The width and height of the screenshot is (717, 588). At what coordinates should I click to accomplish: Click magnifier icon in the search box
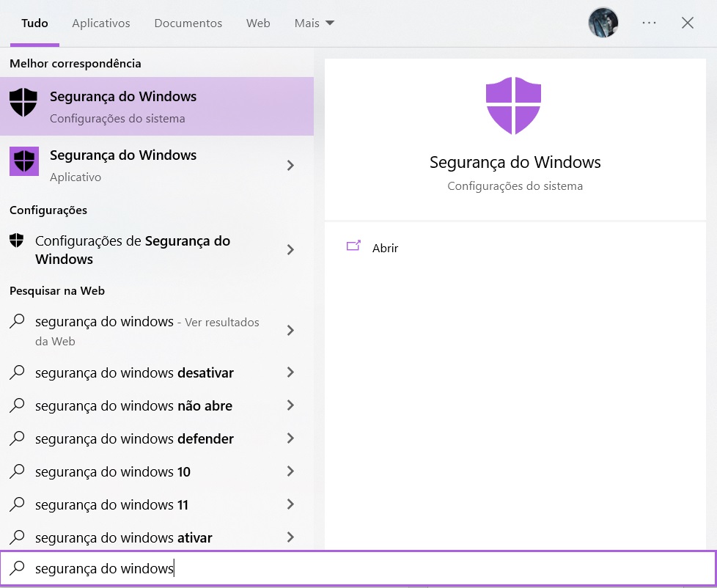tap(18, 568)
